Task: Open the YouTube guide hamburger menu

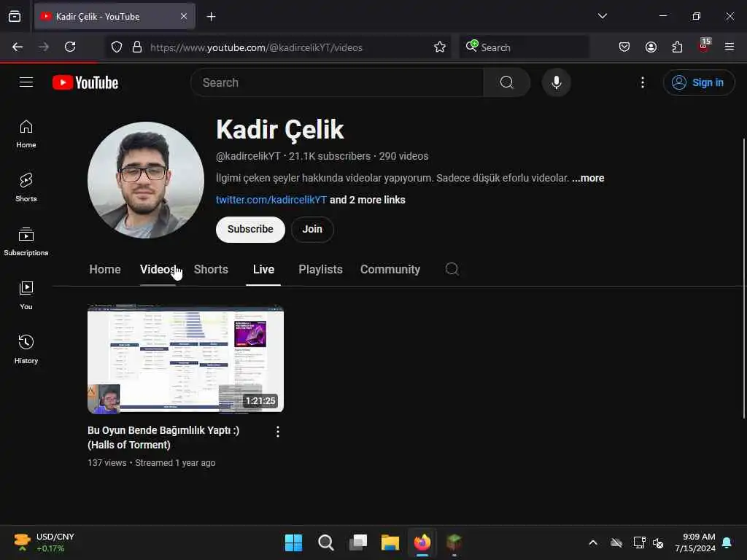Action: pos(26,82)
